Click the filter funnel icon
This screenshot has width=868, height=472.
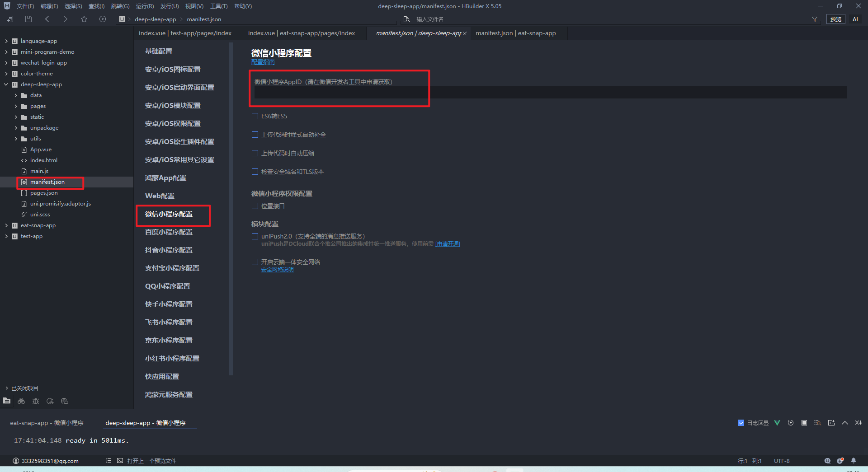click(x=815, y=19)
